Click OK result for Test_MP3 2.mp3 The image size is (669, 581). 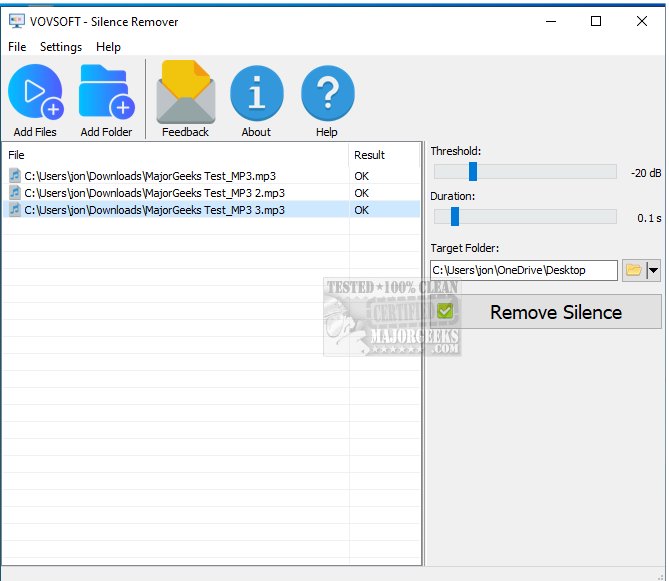(x=361, y=193)
